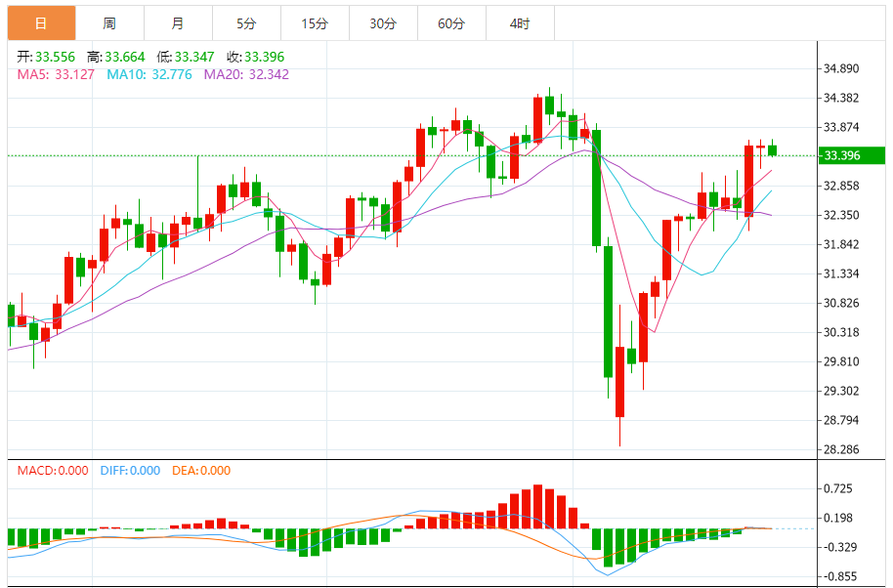Viewport: 893px width, 588px height.
Task: Open the 30分 timeframe tab
Action: (x=383, y=23)
